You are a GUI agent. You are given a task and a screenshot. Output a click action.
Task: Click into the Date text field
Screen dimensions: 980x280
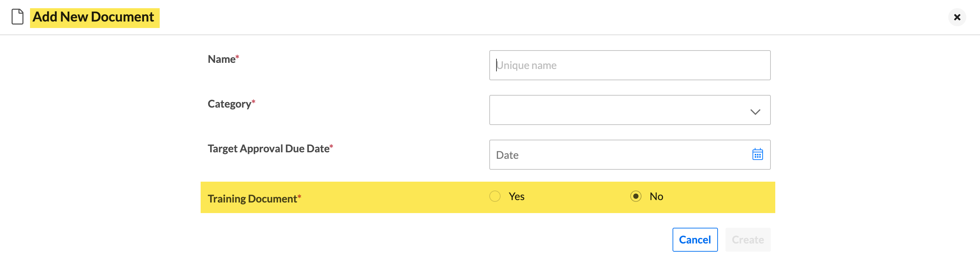620,155
